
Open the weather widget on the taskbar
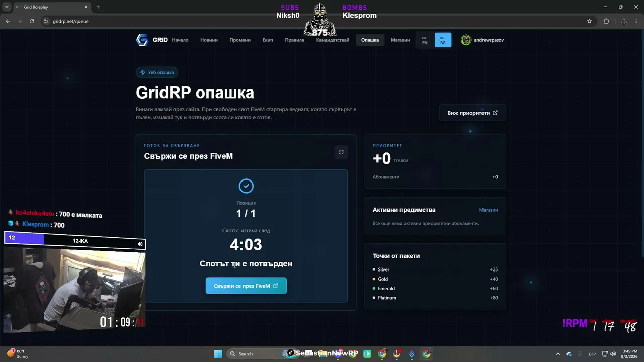click(x=18, y=354)
